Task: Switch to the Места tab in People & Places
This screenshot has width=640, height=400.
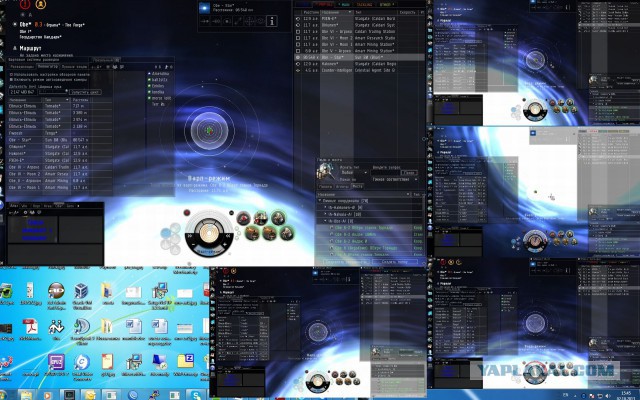Action: 357,187
